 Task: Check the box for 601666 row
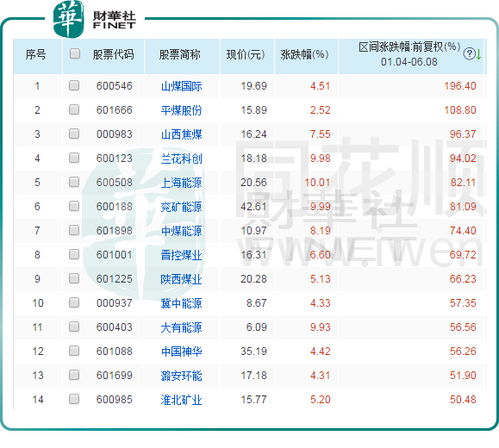[x=74, y=109]
